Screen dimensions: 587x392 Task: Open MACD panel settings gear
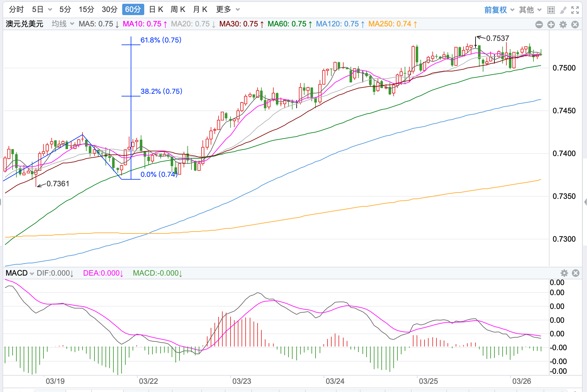tap(564, 273)
